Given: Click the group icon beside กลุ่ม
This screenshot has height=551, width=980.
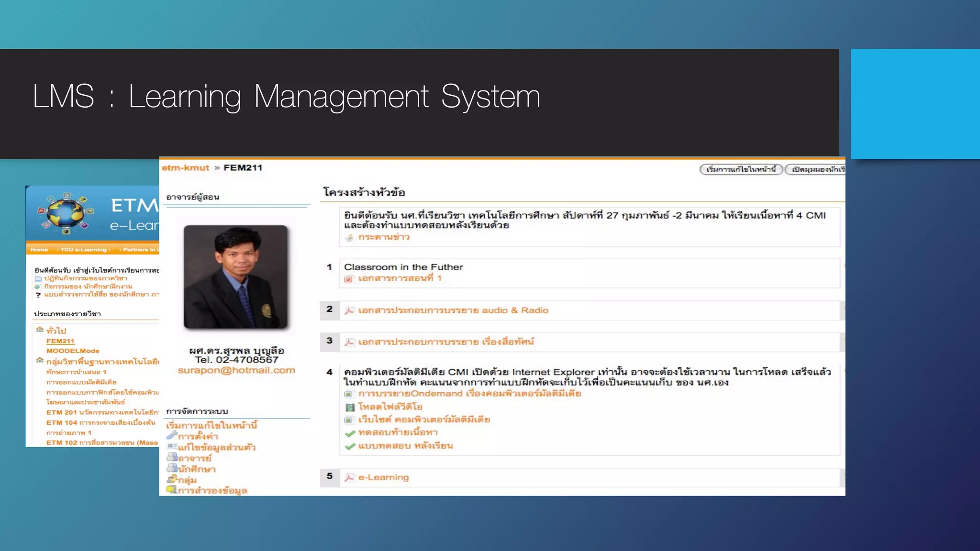Looking at the screenshot, I should (x=172, y=479).
